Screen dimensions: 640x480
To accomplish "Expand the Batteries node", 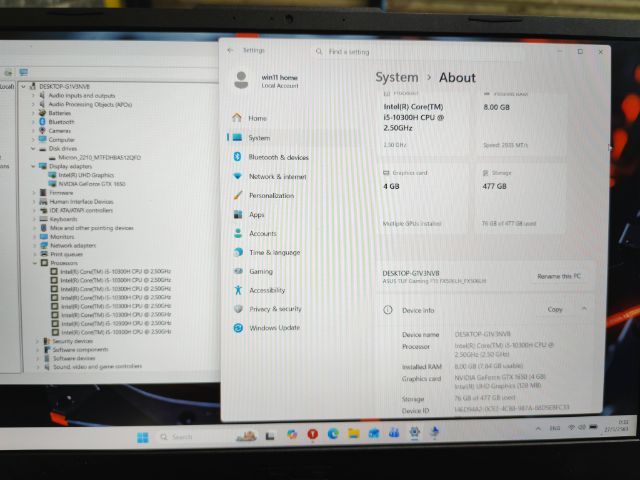I will 33,113.
